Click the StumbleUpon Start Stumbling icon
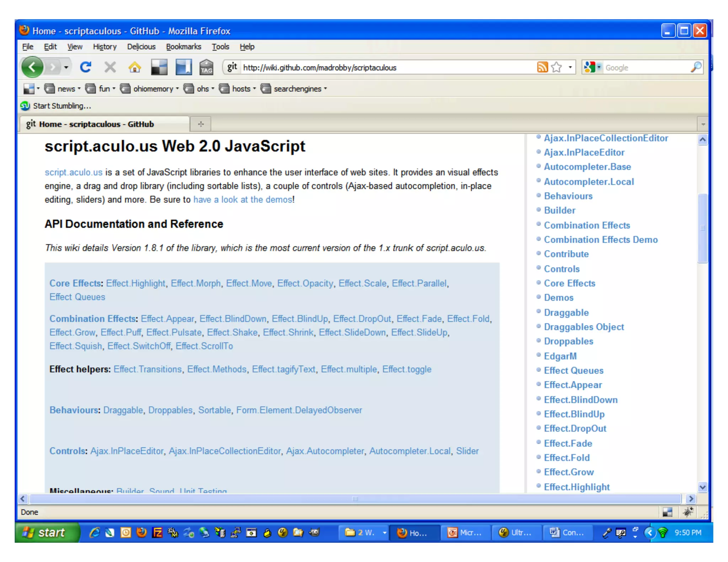The width and height of the screenshot is (728, 562). pyautogui.click(x=25, y=106)
